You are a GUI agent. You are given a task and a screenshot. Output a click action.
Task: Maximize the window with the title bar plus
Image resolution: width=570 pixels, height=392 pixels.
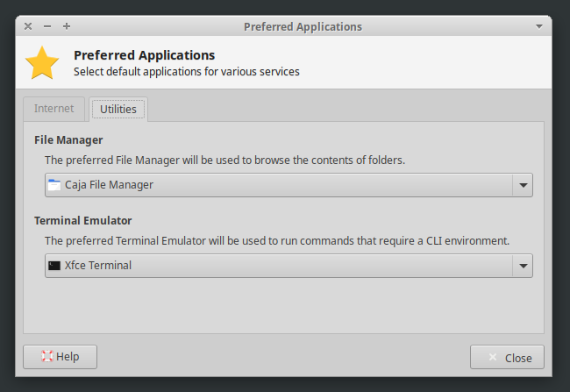(67, 26)
